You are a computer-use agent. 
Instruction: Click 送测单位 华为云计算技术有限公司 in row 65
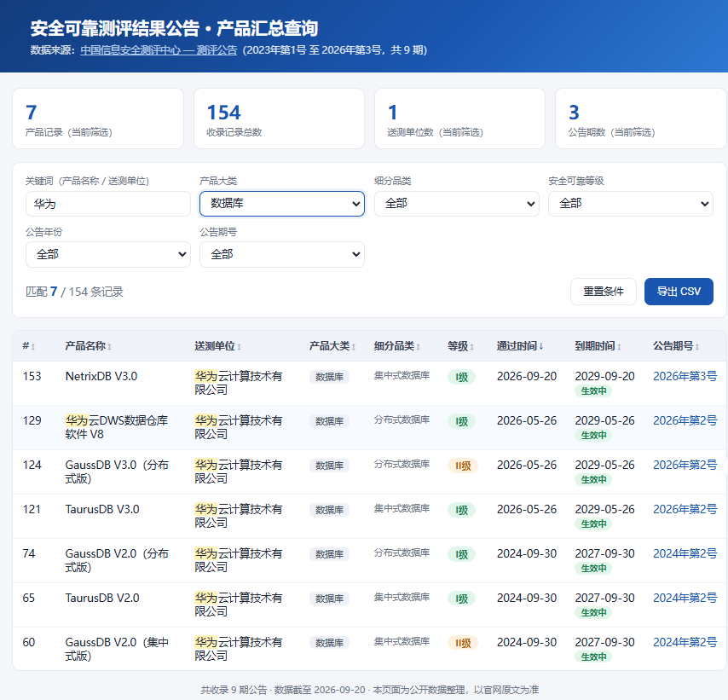pos(238,605)
